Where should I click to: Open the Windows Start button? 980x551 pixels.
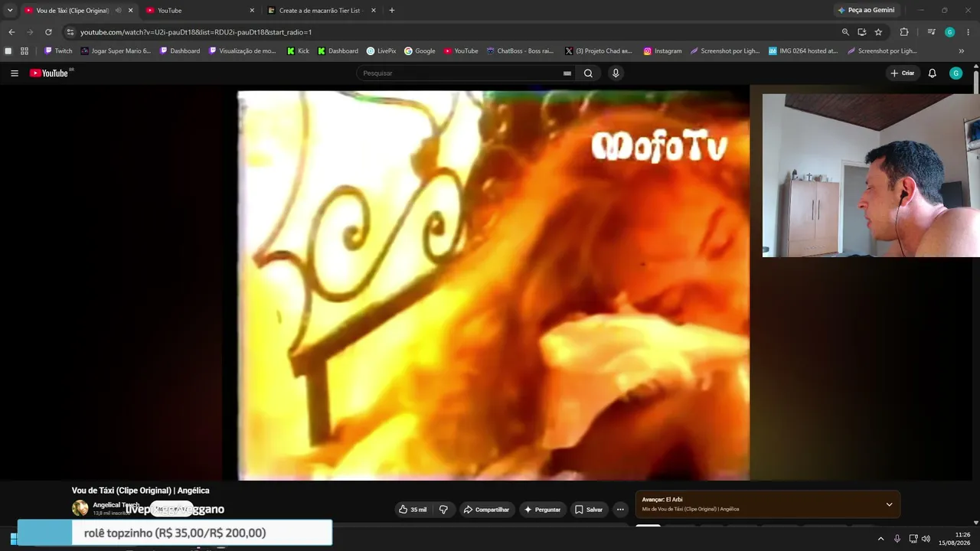click(13, 539)
